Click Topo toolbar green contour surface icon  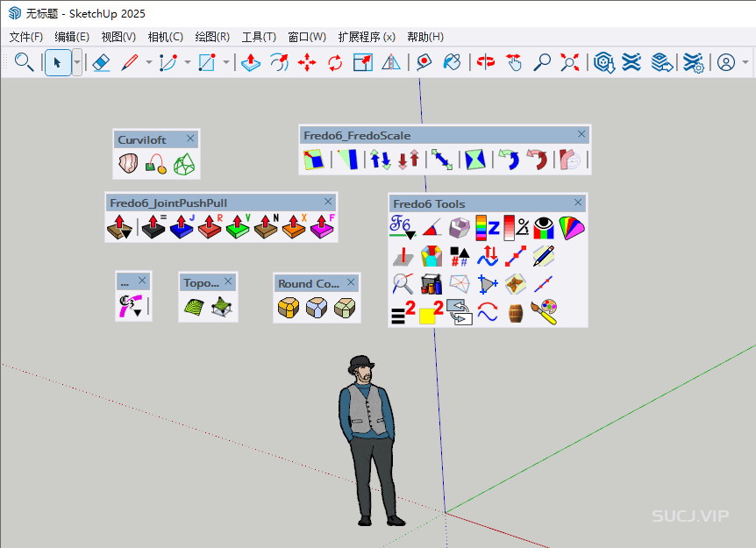(194, 307)
